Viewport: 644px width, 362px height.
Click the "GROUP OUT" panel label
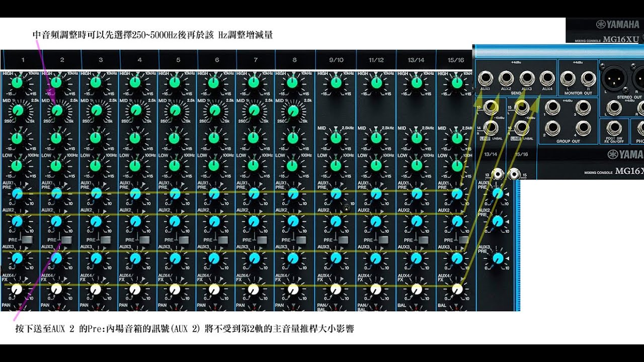[x=568, y=141]
